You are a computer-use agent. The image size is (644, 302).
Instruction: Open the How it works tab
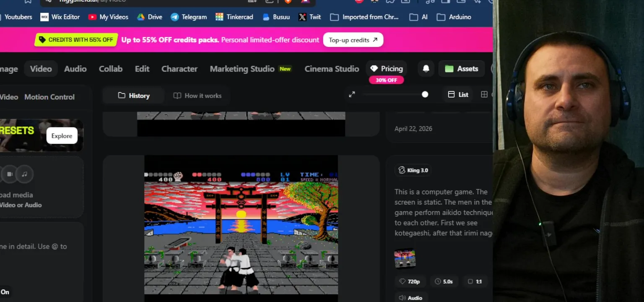coord(197,96)
